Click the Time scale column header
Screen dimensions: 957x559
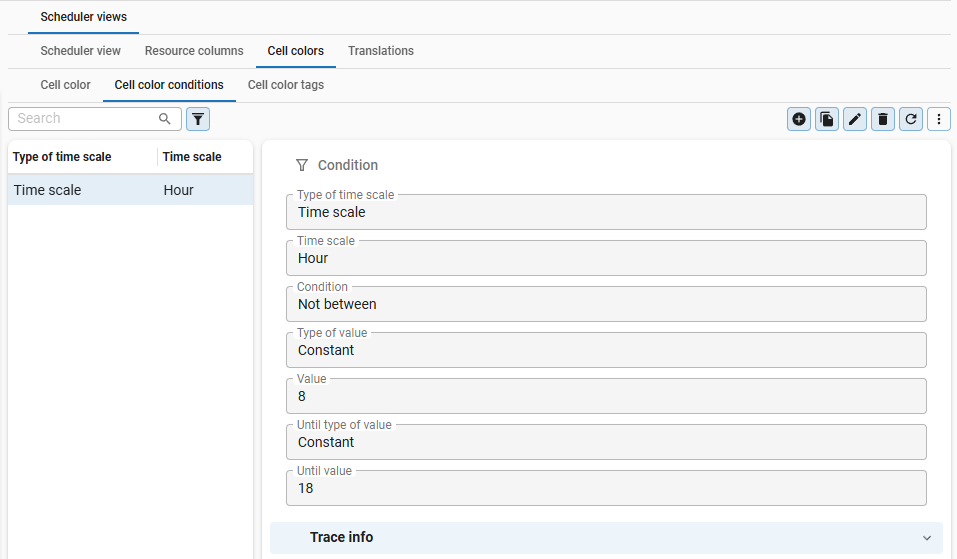[x=192, y=157]
